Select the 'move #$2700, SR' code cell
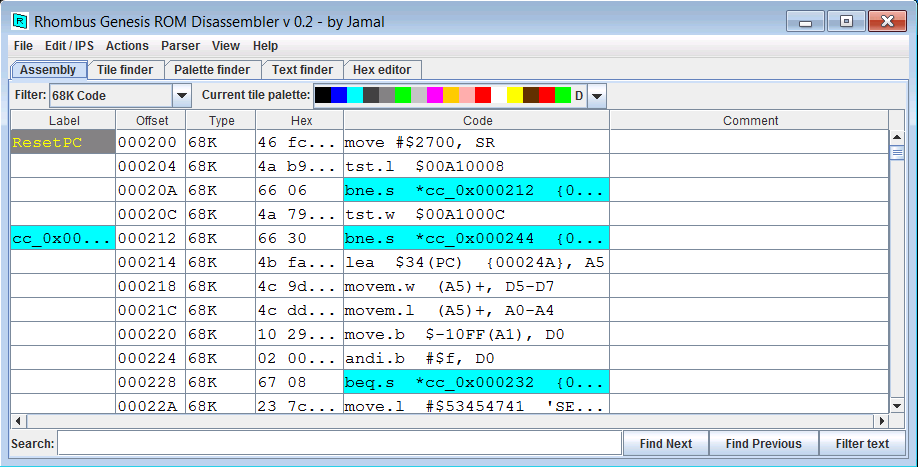 pos(477,142)
